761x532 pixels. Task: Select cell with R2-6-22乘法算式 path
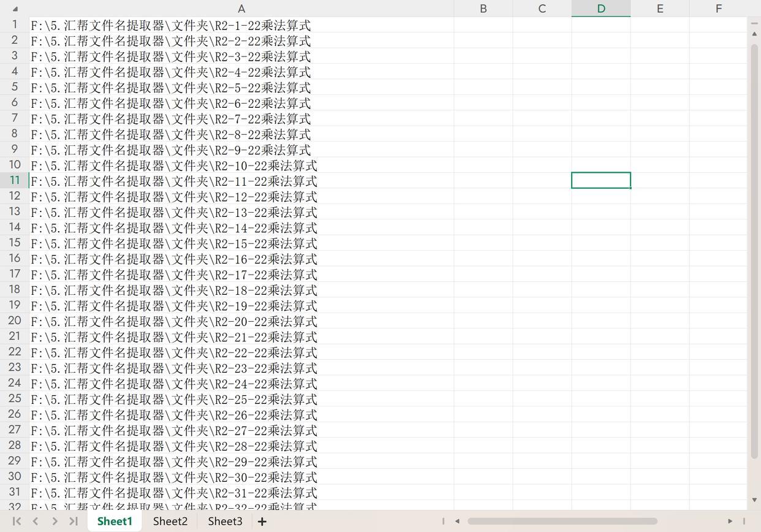coord(241,102)
